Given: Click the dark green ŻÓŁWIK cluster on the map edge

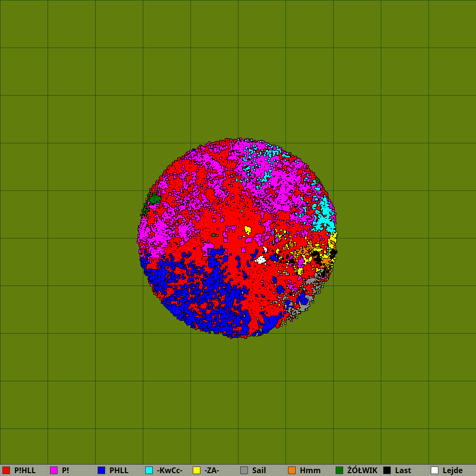Looking at the screenshot, I should tap(155, 199).
